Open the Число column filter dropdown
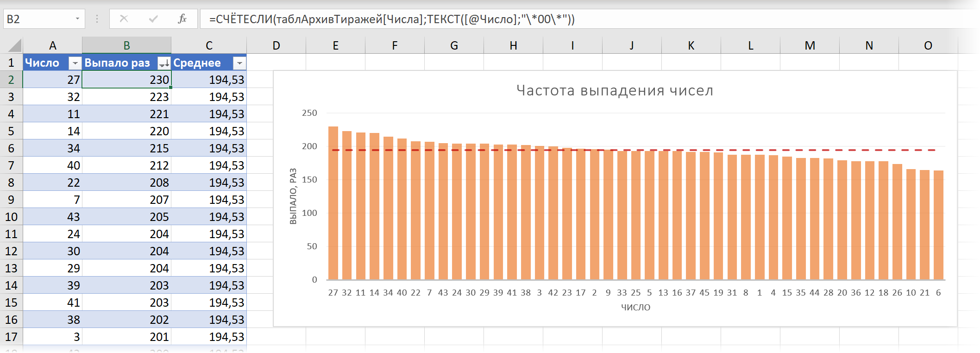Viewport: 980px width, 353px height. coord(75,63)
